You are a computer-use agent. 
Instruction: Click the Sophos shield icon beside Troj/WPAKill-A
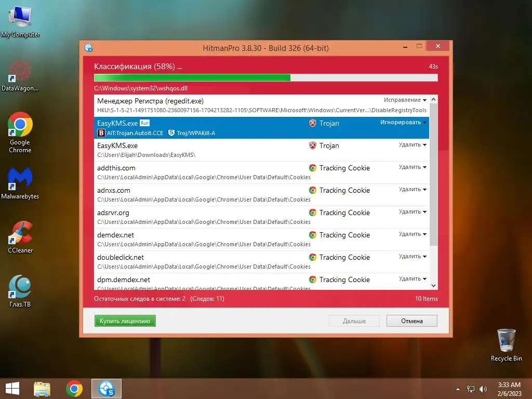pos(171,133)
